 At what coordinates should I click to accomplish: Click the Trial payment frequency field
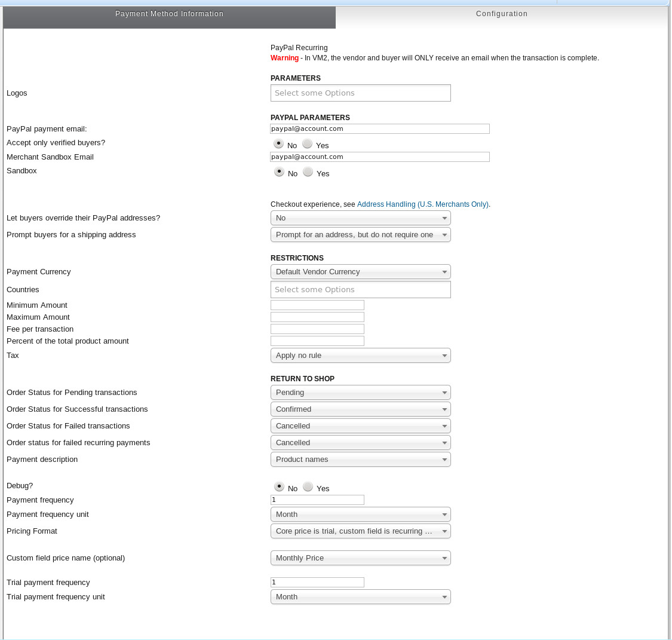tap(317, 582)
